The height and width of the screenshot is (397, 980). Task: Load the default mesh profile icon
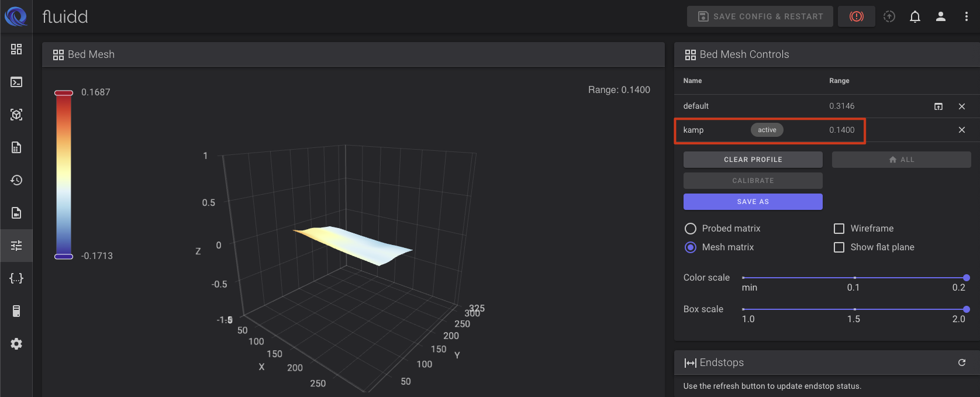tap(938, 106)
